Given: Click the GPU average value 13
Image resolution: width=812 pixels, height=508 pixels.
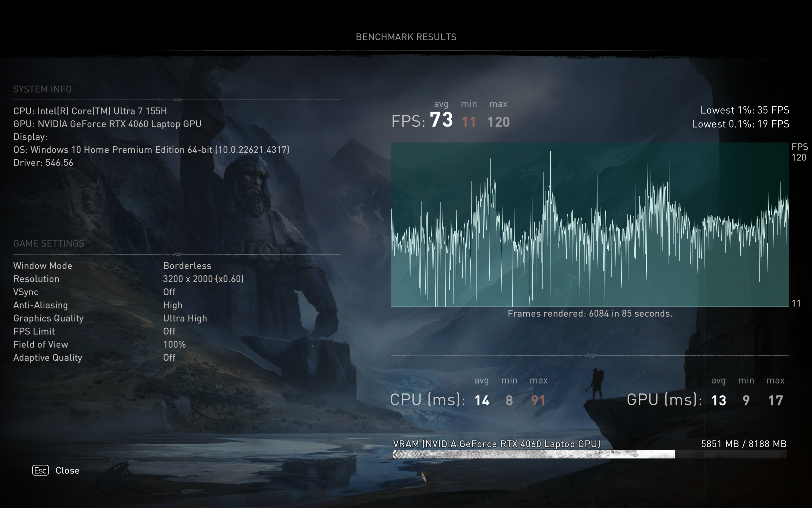Looking at the screenshot, I should pyautogui.click(x=719, y=401).
